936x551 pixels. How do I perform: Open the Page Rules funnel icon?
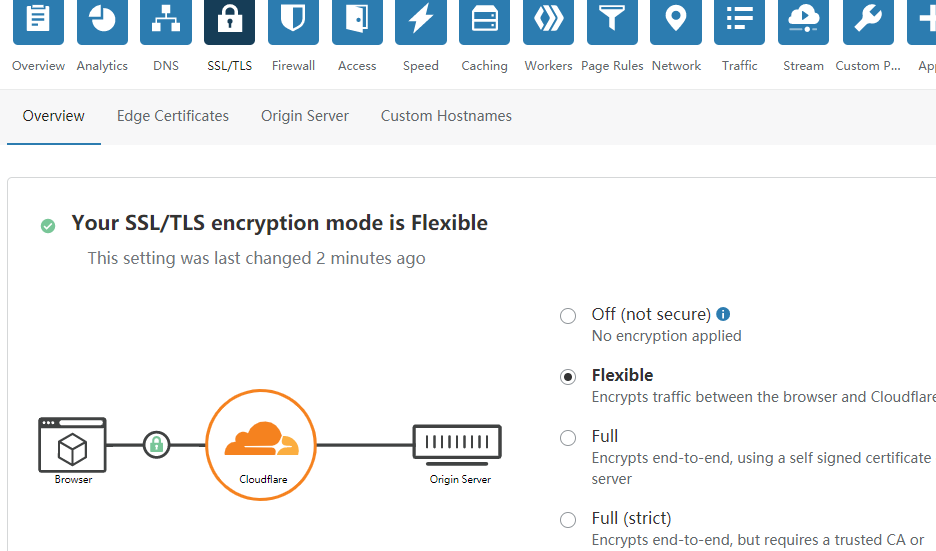click(x=612, y=21)
